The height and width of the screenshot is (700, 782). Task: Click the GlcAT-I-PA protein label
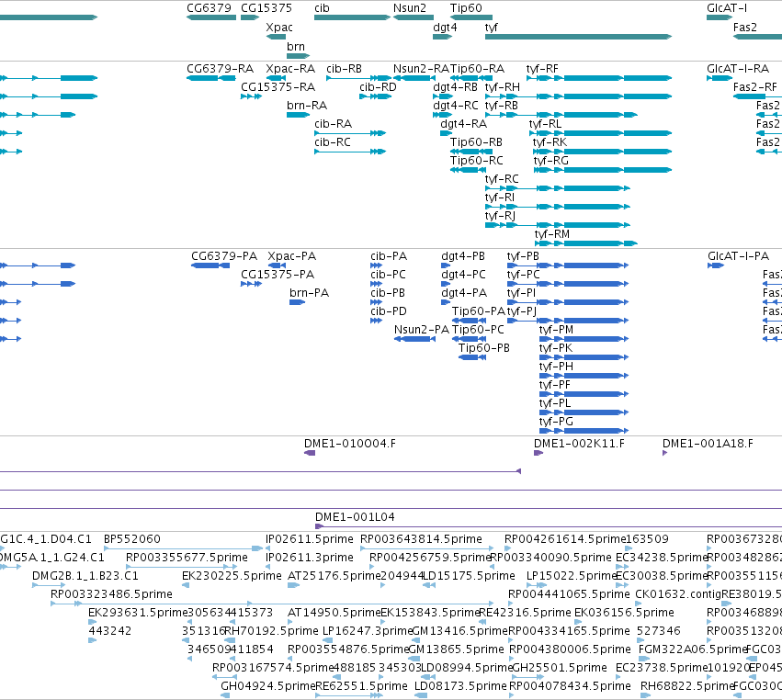(x=738, y=256)
